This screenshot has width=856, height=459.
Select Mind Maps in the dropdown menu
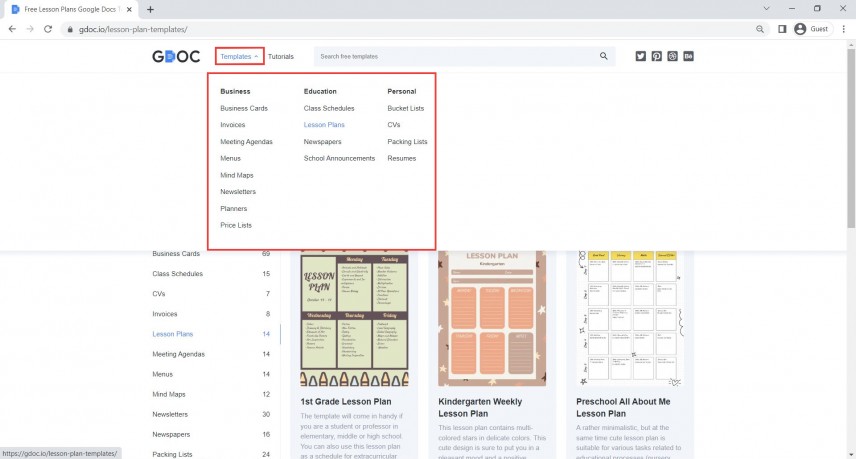pos(237,175)
